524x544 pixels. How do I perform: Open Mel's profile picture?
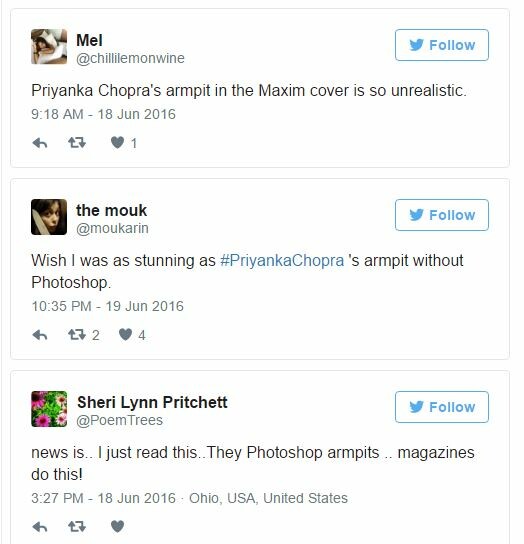point(49,46)
